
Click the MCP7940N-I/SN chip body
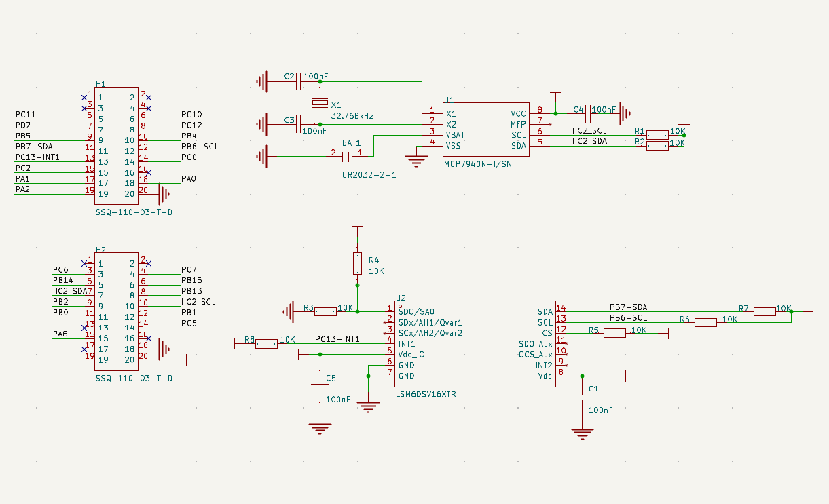(484, 130)
